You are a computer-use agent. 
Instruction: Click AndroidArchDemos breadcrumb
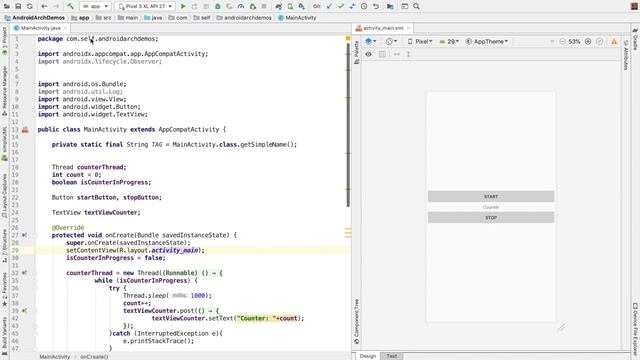pyautogui.click(x=34, y=18)
